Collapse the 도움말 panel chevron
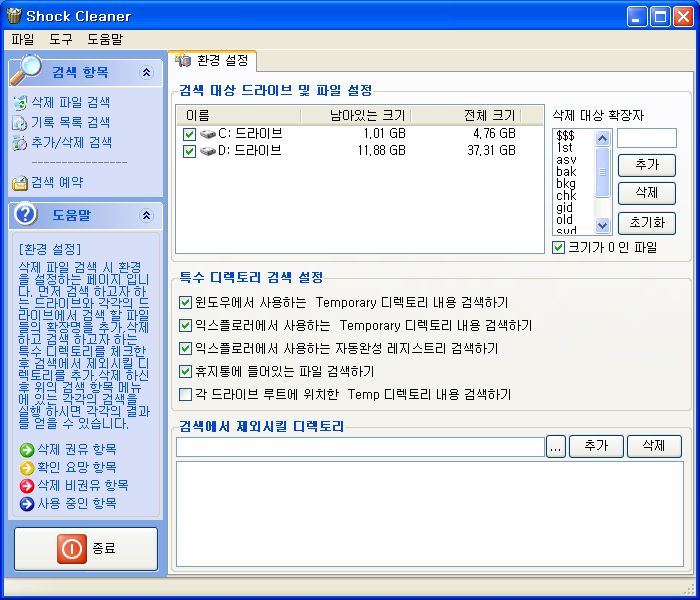Image resolution: width=700 pixels, height=600 pixels. pos(146,216)
